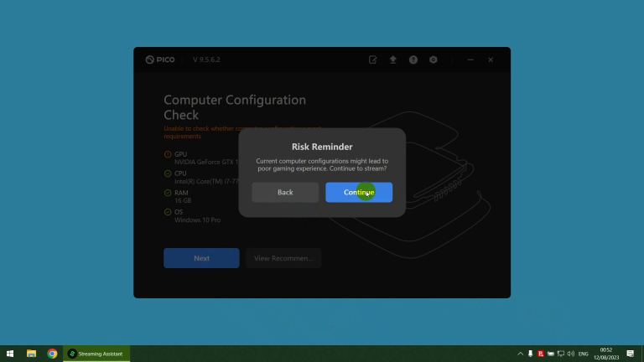Click the View Recommendations button
644x362 pixels.
pos(283,258)
